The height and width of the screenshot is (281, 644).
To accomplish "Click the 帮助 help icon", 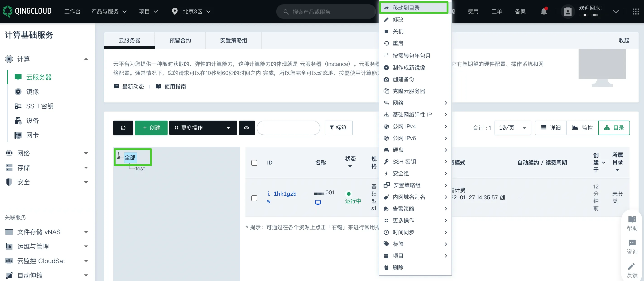I will click(632, 219).
